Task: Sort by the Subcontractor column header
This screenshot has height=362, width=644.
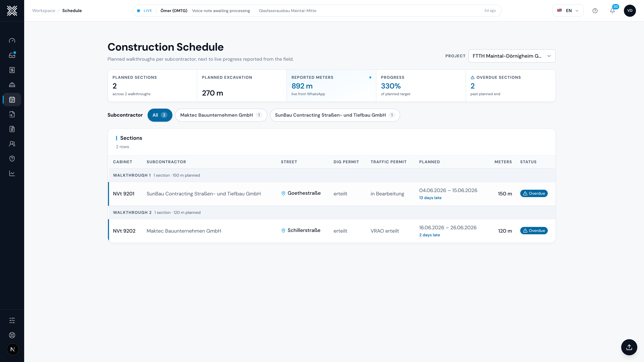Action: pyautogui.click(x=166, y=162)
